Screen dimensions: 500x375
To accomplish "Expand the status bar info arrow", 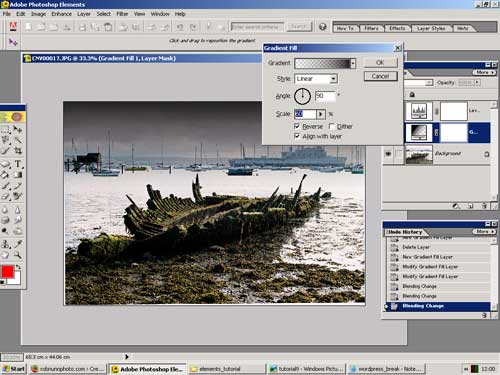I will 127,357.
